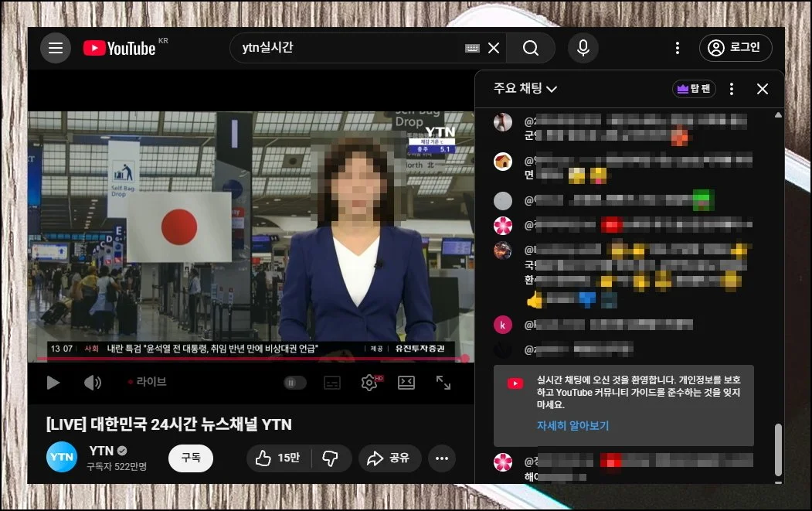Image resolution: width=812 pixels, height=511 pixels.
Task: Expand the 주요 채팅 chat mode dropdown
Action: pos(525,89)
